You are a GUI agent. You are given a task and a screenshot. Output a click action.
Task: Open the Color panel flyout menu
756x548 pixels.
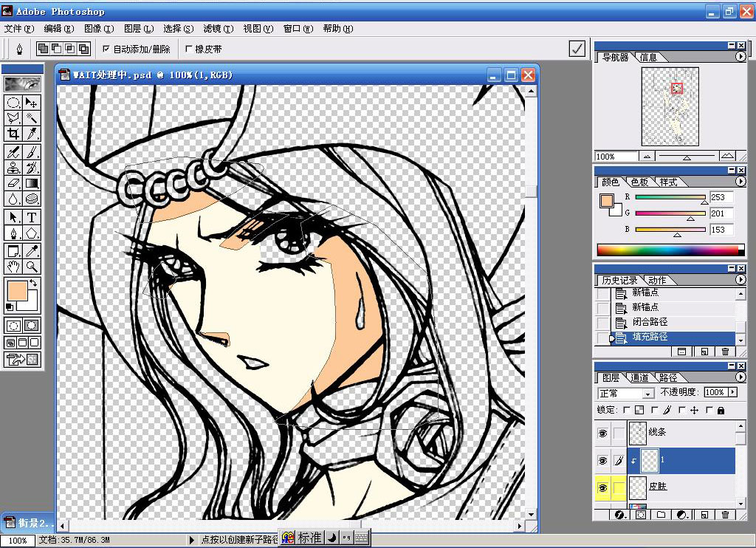tap(740, 182)
